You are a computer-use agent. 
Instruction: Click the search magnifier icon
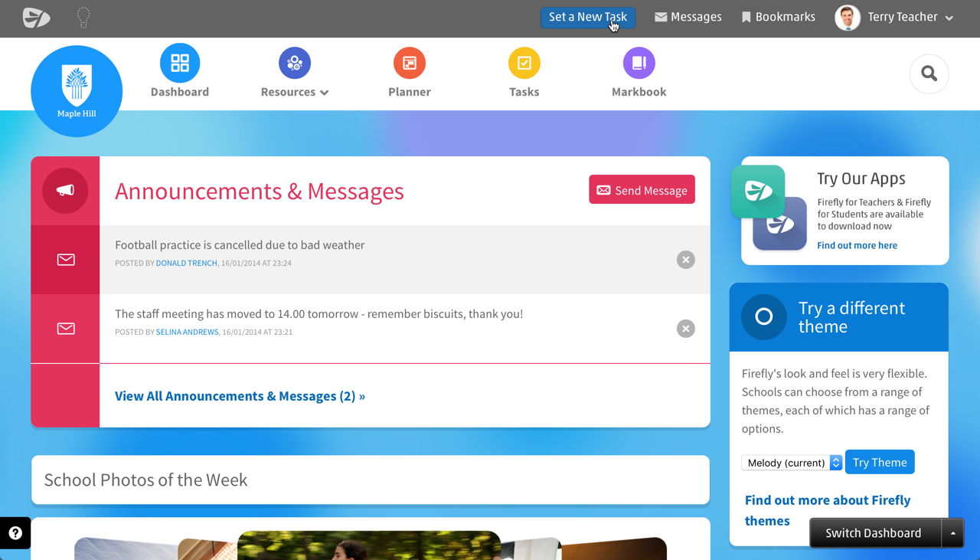(x=929, y=74)
